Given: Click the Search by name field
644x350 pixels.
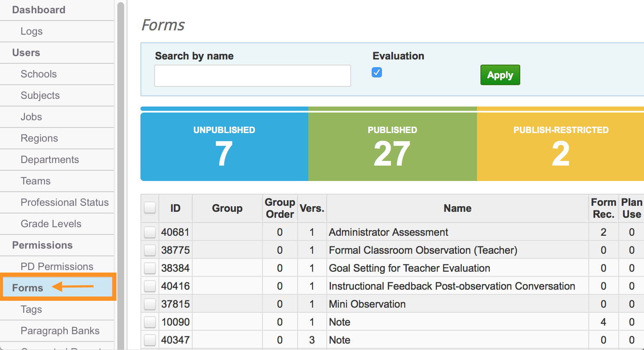Looking at the screenshot, I should coord(252,76).
